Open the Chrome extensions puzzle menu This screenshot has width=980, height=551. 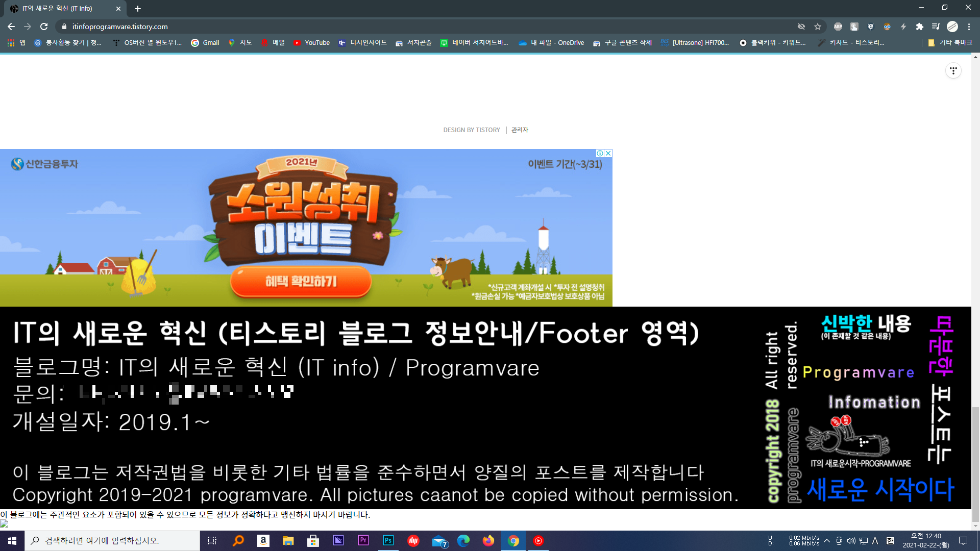tap(920, 27)
